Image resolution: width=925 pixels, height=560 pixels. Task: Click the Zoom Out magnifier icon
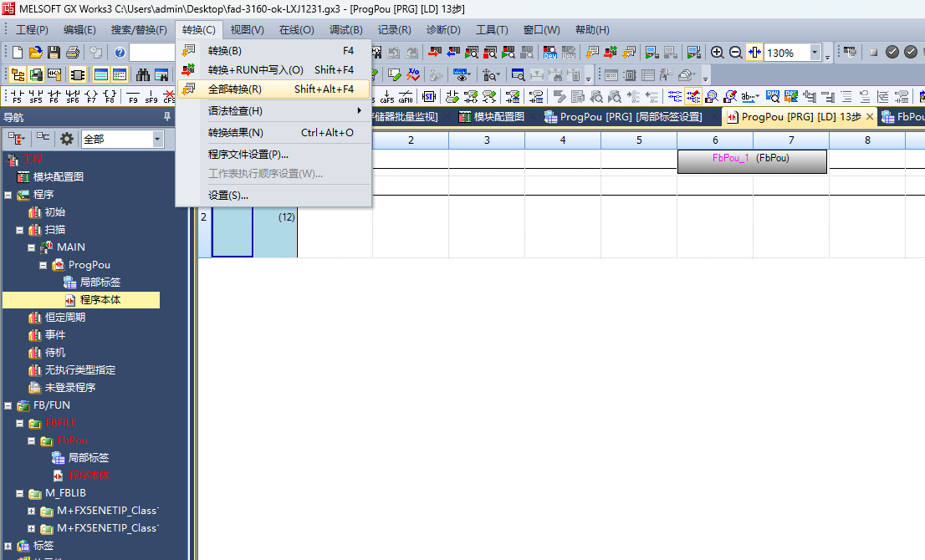click(736, 53)
